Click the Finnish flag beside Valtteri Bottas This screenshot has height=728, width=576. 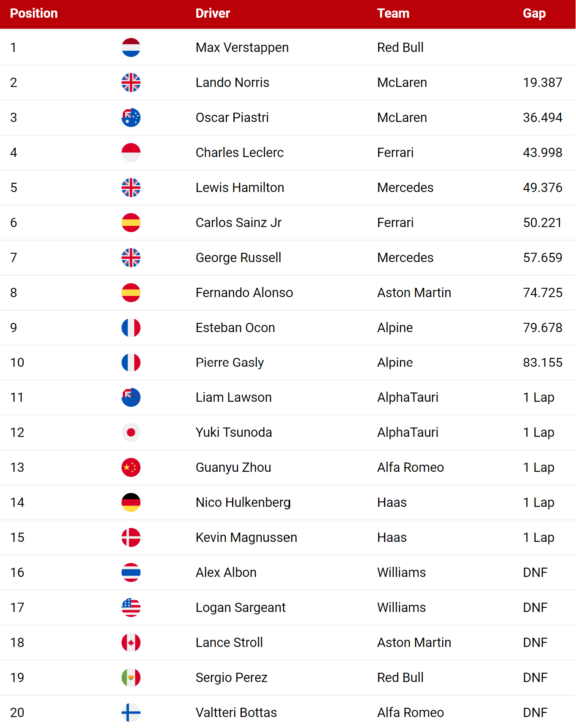pos(131,712)
